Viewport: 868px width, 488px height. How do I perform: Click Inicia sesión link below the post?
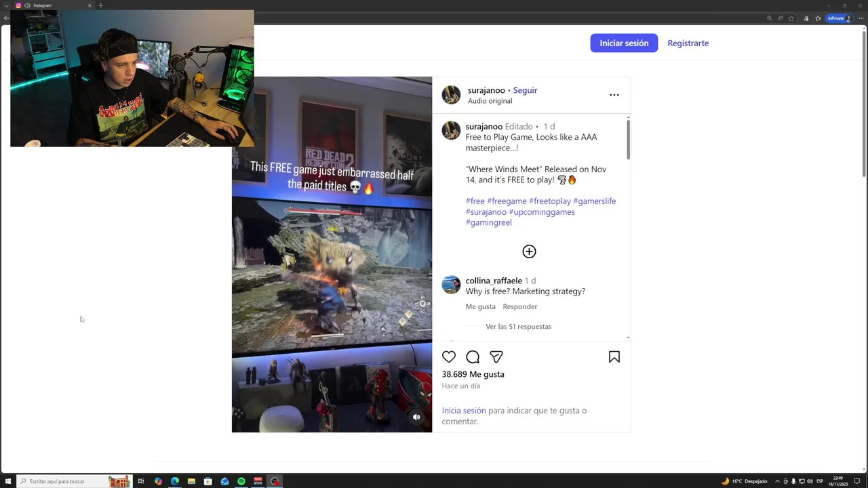464,410
